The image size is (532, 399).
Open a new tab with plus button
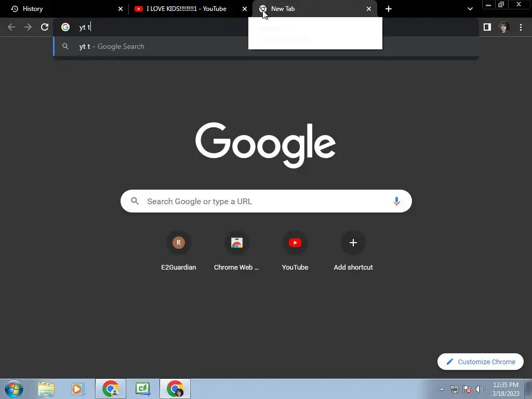[389, 9]
